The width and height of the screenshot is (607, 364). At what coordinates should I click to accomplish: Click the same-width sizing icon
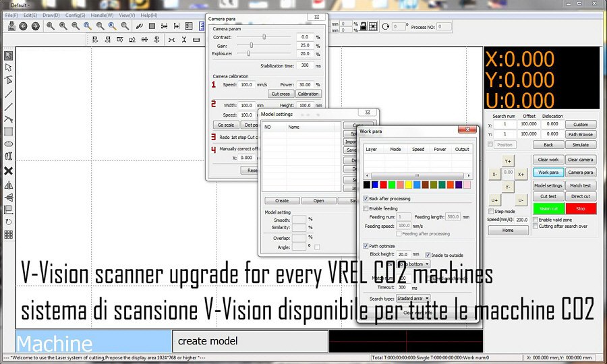click(171, 40)
